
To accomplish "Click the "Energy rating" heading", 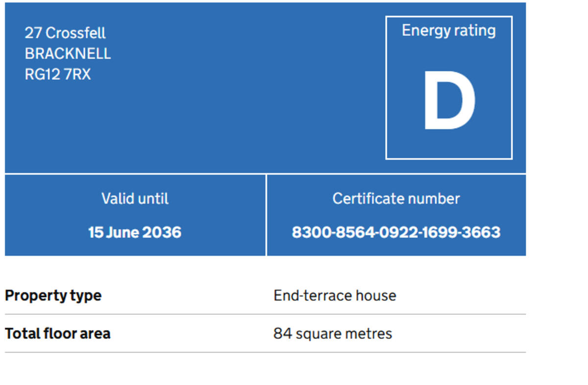I will (x=449, y=31).
